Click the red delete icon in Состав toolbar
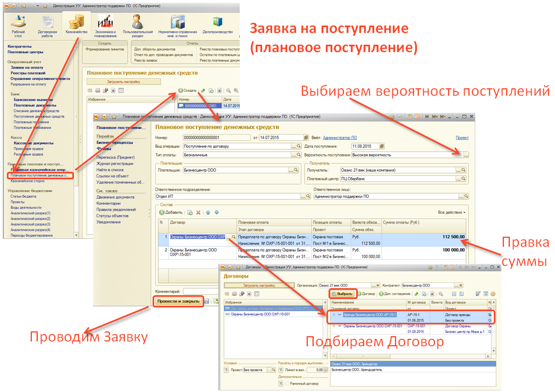Viewport: 555px width, 392px height. click(x=198, y=212)
